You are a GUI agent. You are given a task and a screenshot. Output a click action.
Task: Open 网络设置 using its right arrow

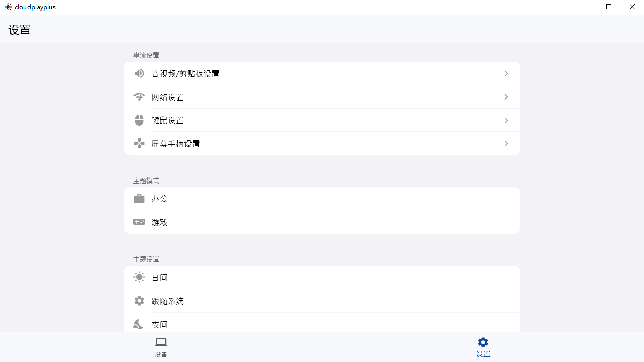[x=506, y=97]
